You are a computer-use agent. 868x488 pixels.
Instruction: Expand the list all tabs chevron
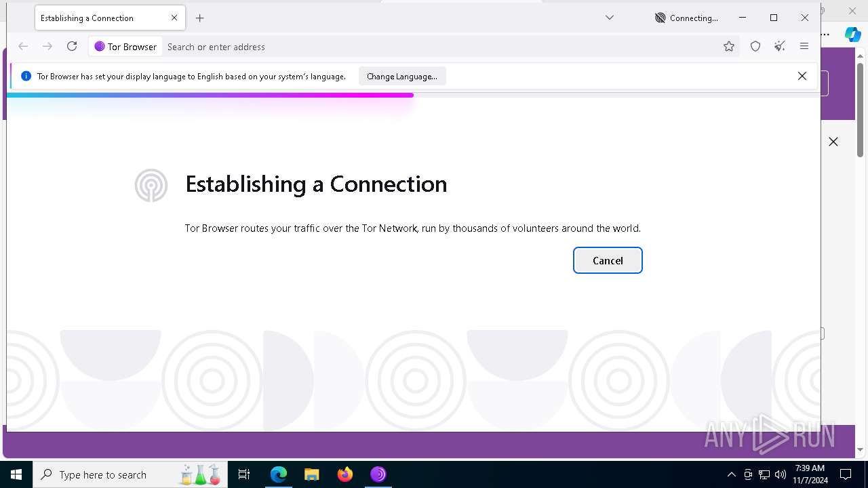click(x=610, y=18)
